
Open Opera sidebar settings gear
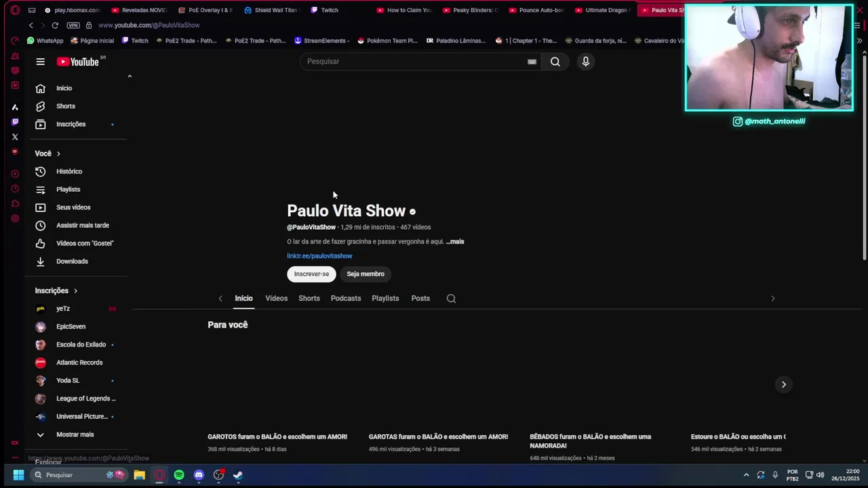(x=15, y=219)
